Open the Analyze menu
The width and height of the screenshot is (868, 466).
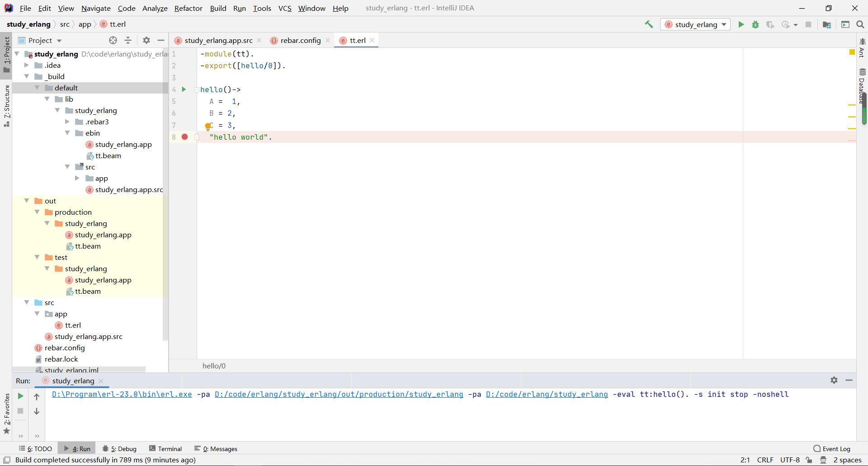(155, 8)
